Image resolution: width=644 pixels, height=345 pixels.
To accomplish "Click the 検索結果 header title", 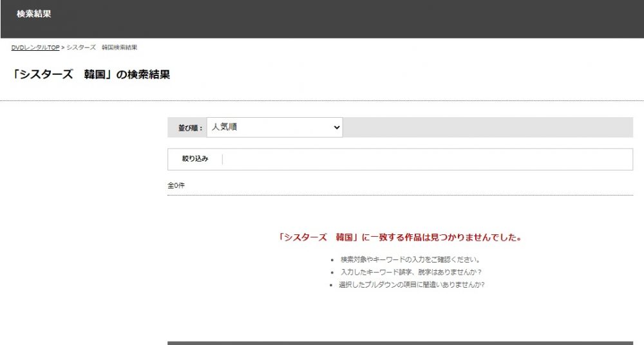I will tap(33, 14).
